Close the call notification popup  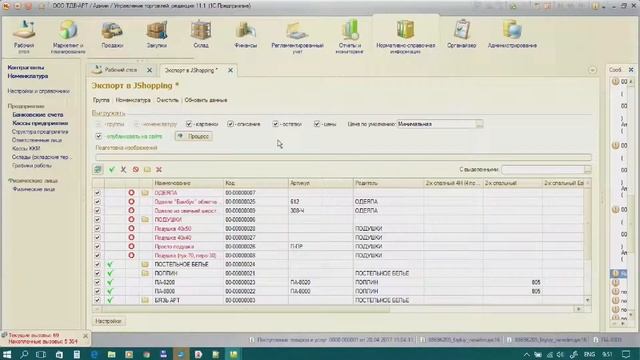click(85, 336)
